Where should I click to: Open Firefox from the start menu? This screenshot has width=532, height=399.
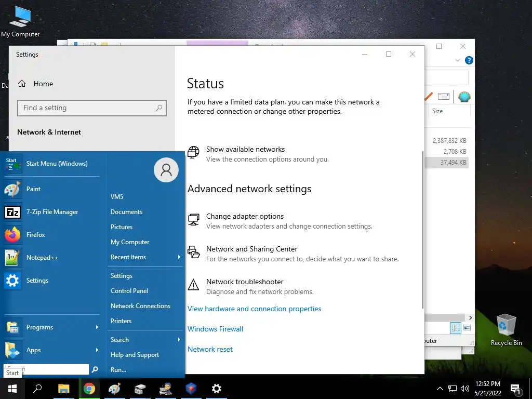click(x=51, y=234)
